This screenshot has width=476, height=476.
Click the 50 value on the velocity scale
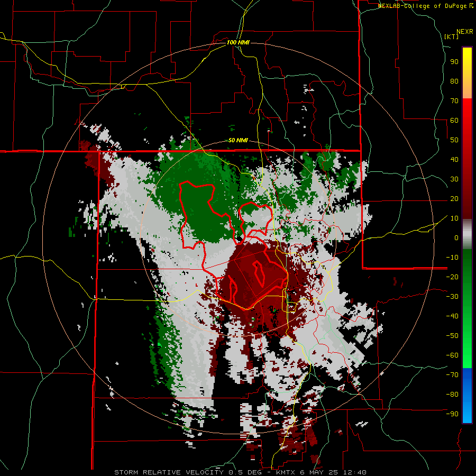(454, 140)
